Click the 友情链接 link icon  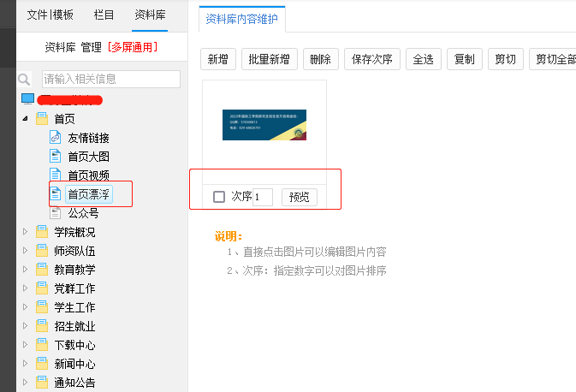coord(56,138)
